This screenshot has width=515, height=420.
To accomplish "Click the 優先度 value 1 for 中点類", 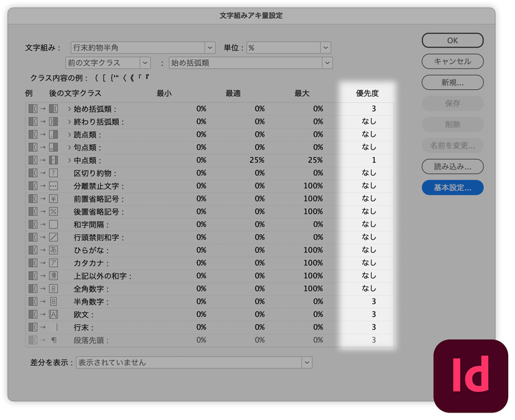I will [x=374, y=160].
